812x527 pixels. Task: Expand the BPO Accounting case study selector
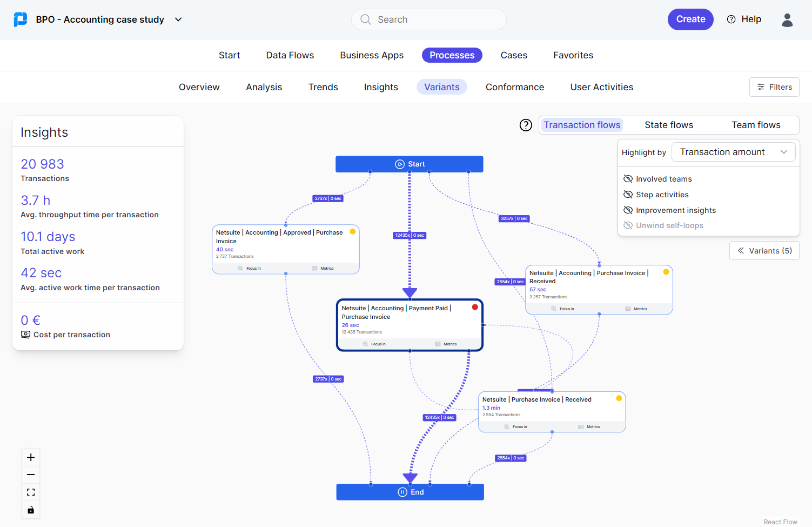[x=178, y=19]
